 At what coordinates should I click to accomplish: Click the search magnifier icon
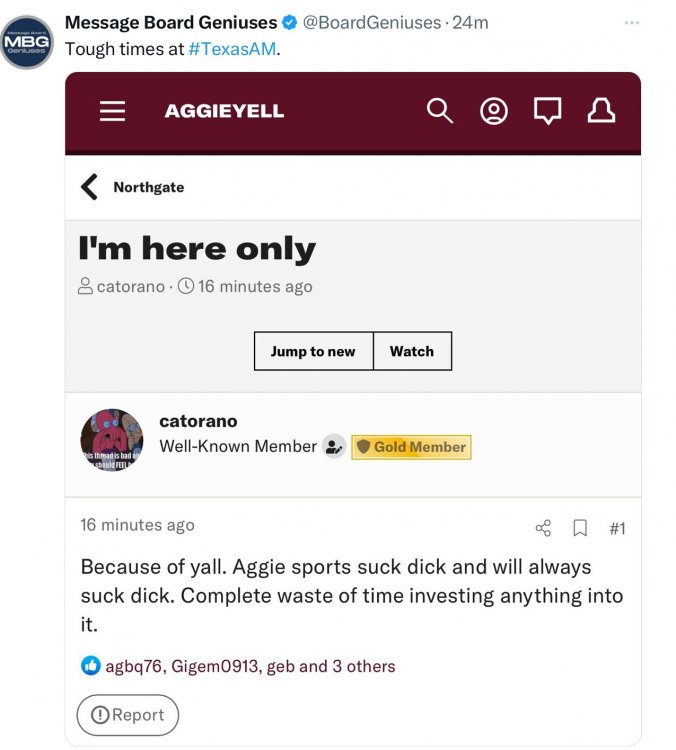click(x=440, y=111)
